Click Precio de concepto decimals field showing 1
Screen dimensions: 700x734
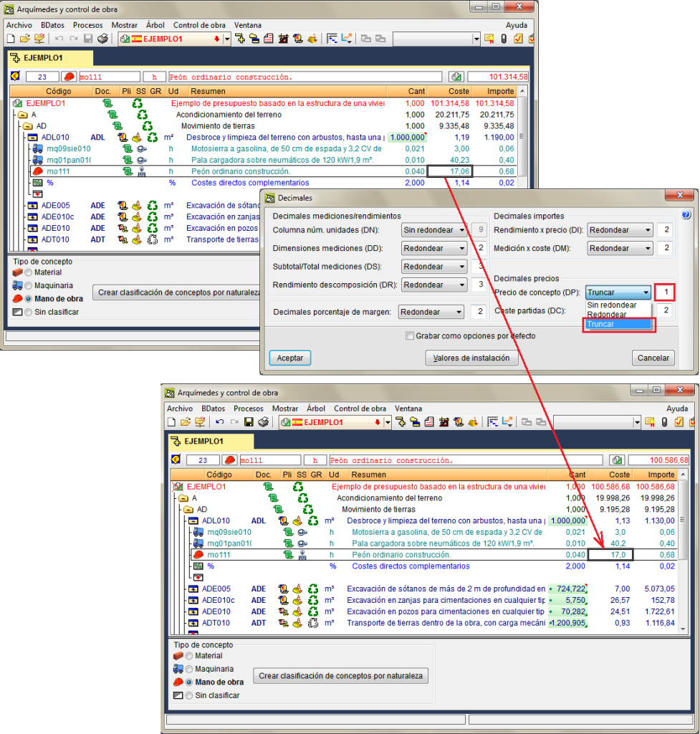665,292
